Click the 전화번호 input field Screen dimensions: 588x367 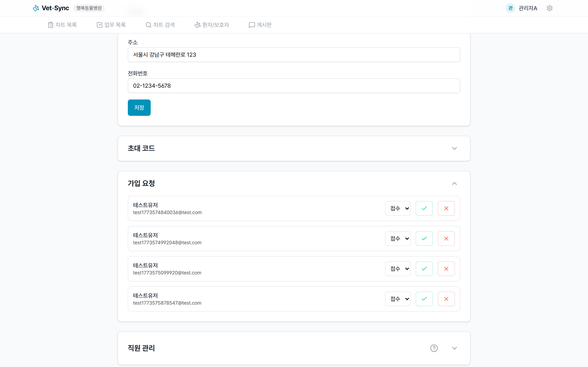coord(294,86)
